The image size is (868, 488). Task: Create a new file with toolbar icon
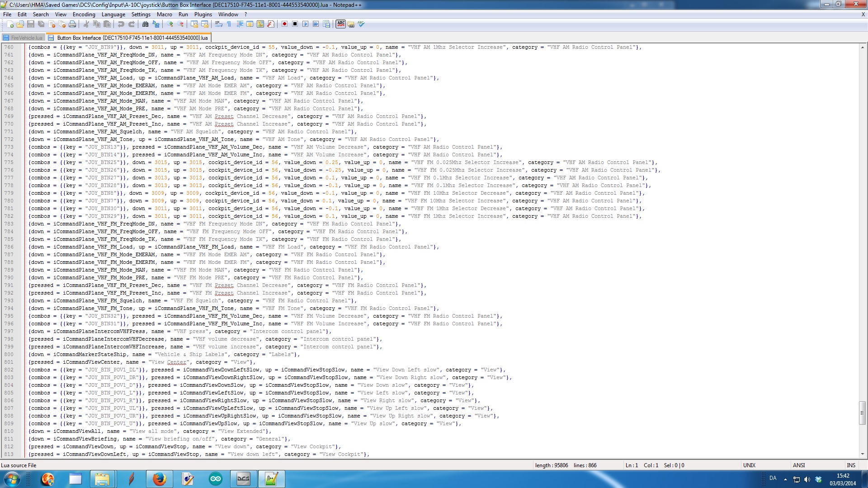tap(10, 24)
